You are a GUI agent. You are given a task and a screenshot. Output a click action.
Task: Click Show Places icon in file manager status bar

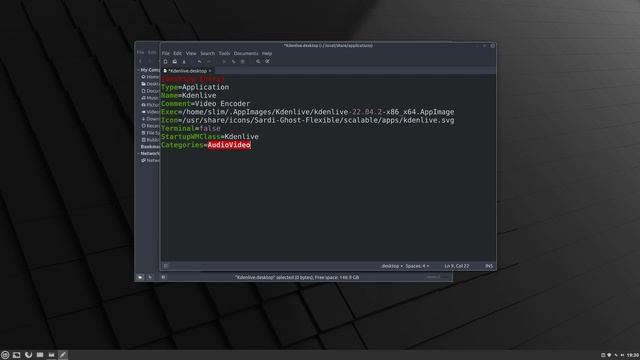point(140,277)
